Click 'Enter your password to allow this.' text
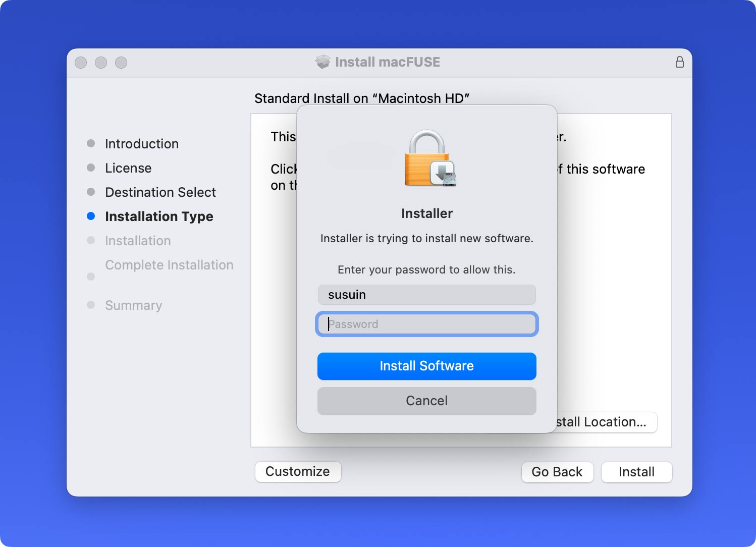The height and width of the screenshot is (547, 756). click(427, 269)
